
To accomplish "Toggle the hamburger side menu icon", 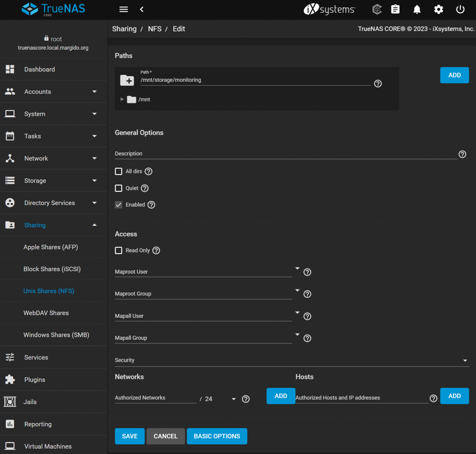I will click(x=124, y=9).
